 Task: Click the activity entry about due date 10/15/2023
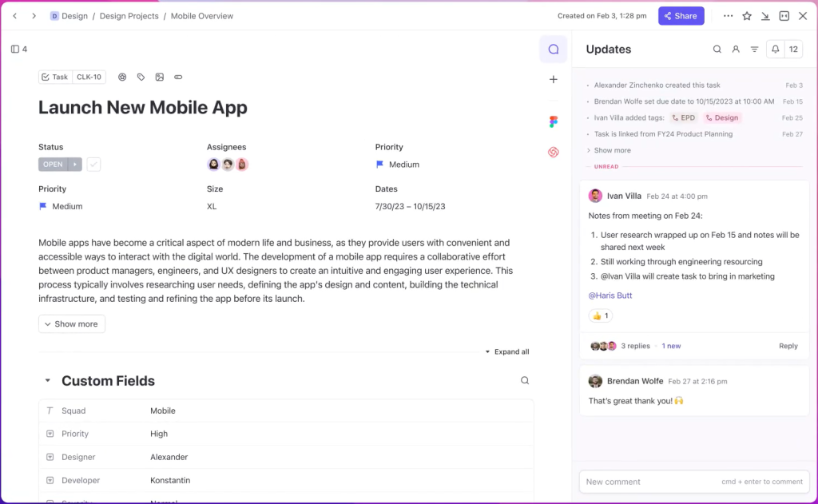click(x=684, y=101)
